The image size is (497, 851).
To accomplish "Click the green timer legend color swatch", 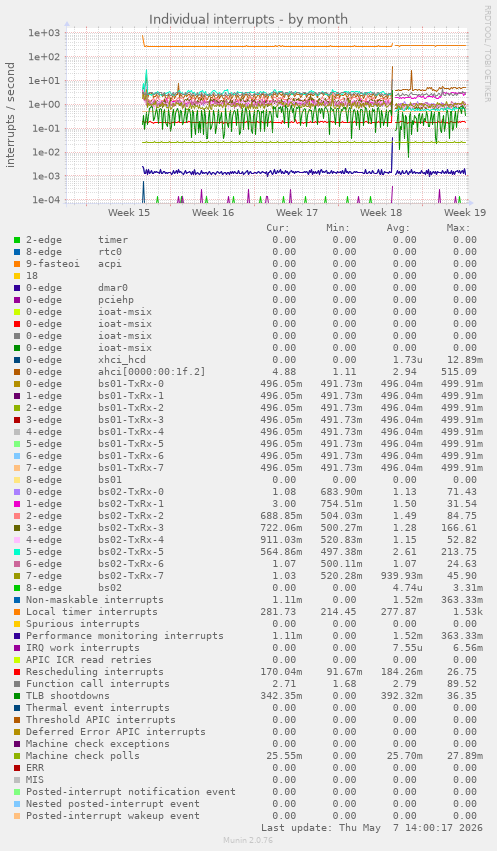I will (17, 240).
